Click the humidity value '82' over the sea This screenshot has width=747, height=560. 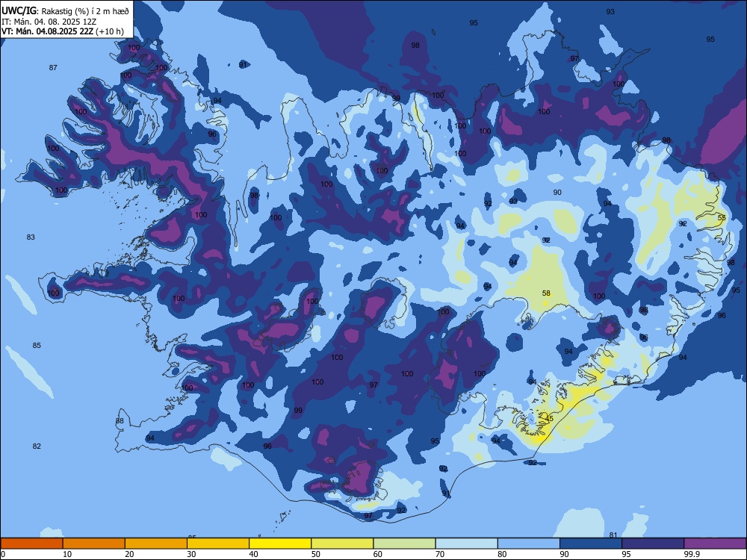coord(37,447)
